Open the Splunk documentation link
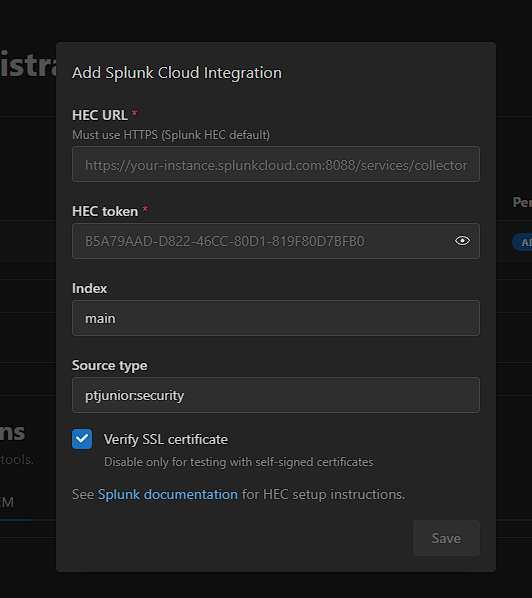This screenshot has width=532, height=598. point(168,494)
